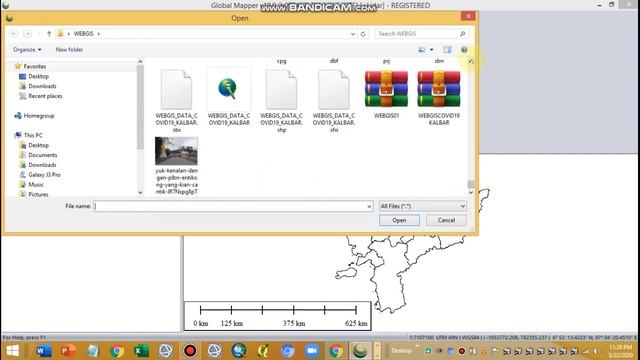The width and height of the screenshot is (640, 360).
Task: Open the All Files (*.*) file type dropdown
Action: pyautogui.click(x=422, y=206)
